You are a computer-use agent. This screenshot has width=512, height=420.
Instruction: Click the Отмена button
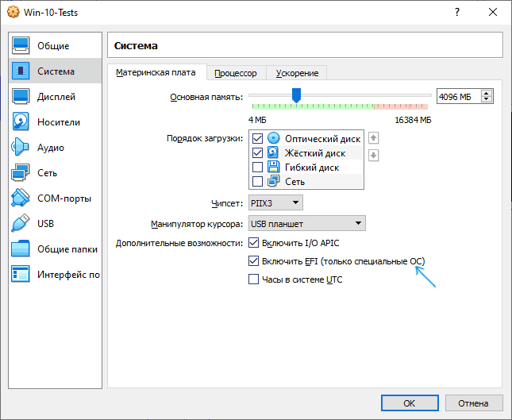473,403
